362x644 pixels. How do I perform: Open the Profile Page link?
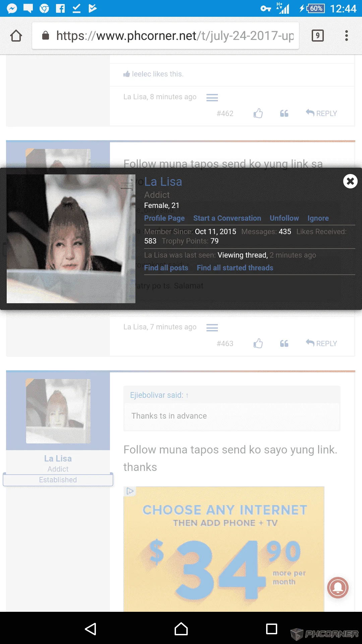[x=164, y=218]
